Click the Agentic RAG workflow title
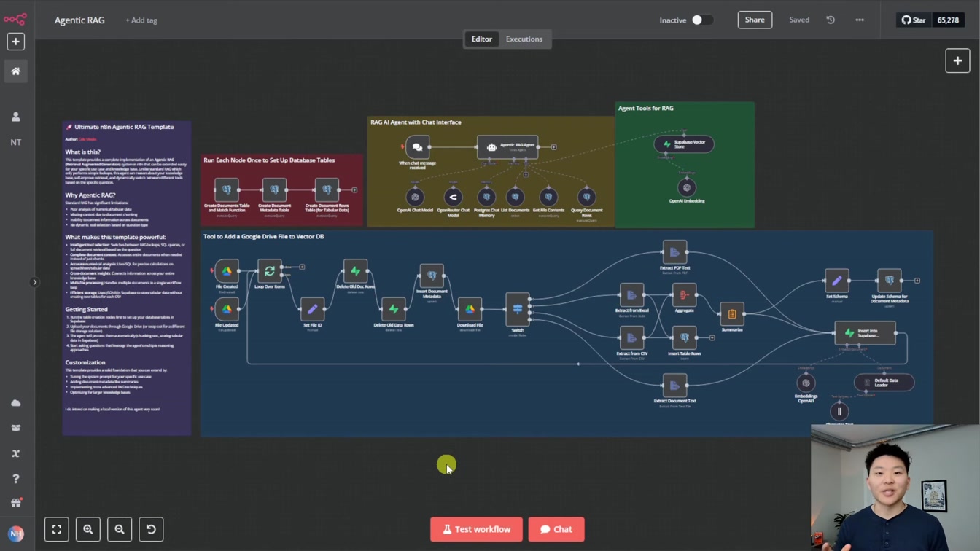Image resolution: width=980 pixels, height=551 pixels. tap(79, 20)
